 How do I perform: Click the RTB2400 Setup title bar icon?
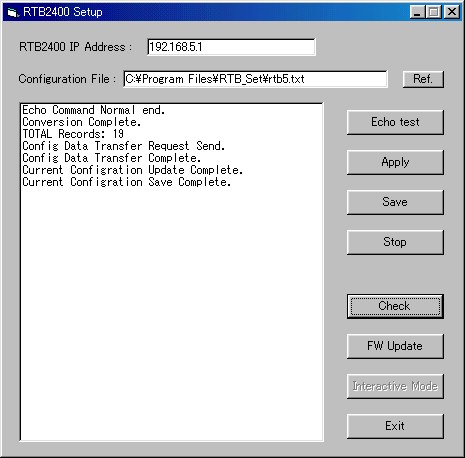13,13
